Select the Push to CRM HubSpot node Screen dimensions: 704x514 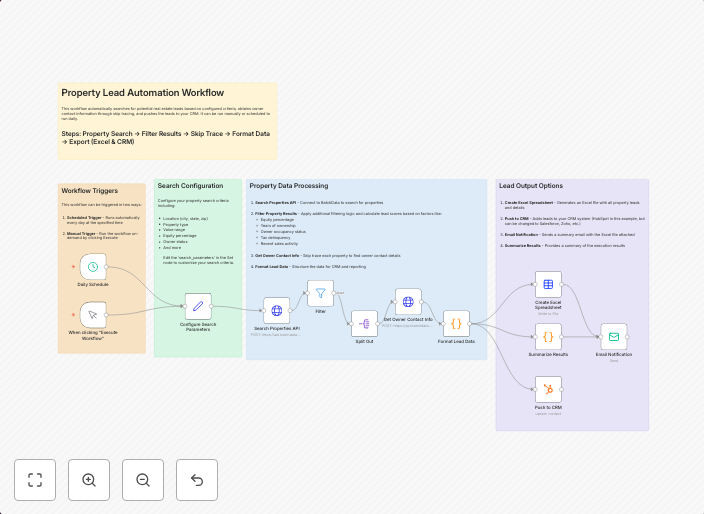(548, 389)
